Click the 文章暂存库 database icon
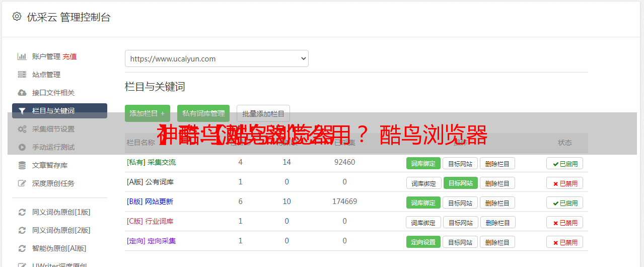This screenshot has width=644, height=267. 22,165
